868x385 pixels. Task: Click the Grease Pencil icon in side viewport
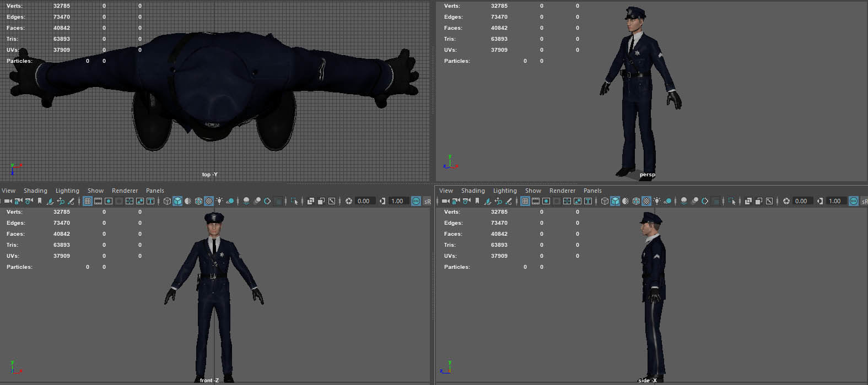[x=509, y=201]
